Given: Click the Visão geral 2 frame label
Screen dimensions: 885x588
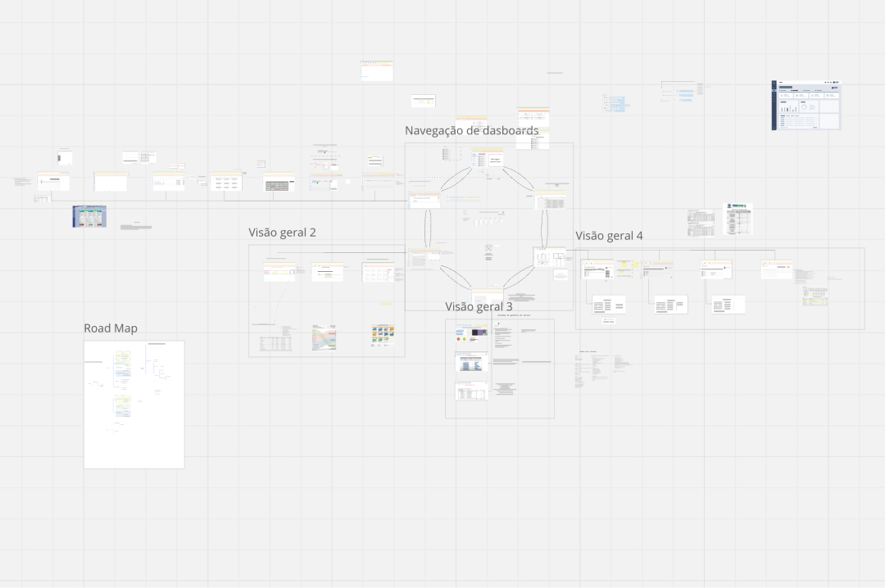Looking at the screenshot, I should 282,233.
